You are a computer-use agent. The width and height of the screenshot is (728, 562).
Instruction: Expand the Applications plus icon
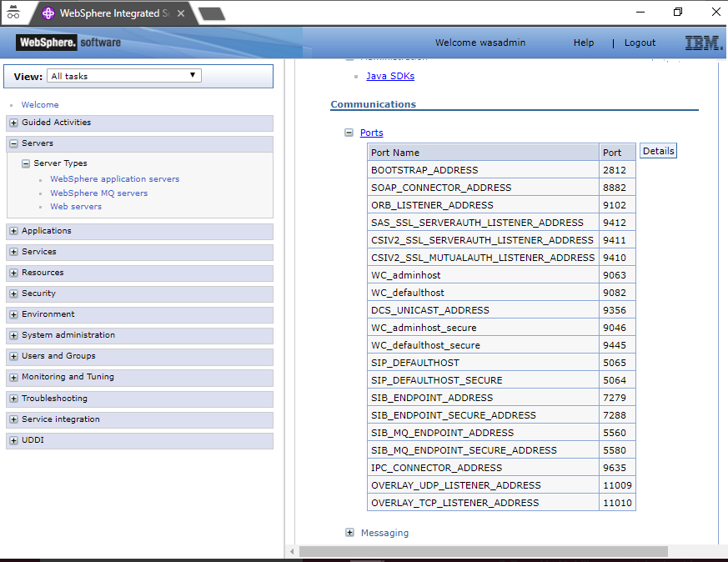point(14,232)
